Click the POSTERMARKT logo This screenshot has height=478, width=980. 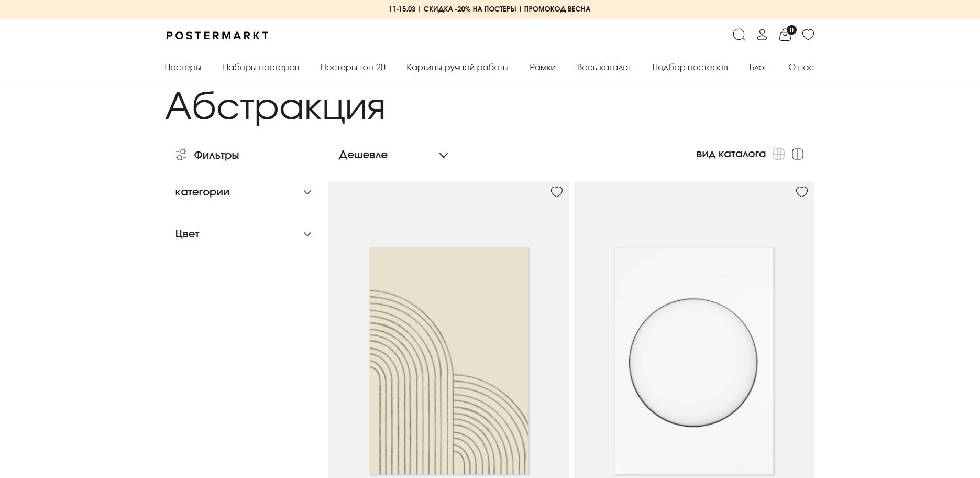coord(217,36)
